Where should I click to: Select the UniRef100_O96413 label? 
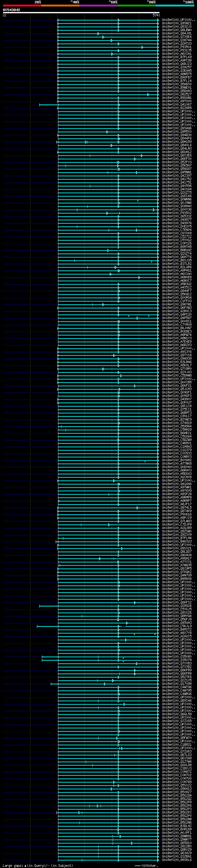(176, 789)
